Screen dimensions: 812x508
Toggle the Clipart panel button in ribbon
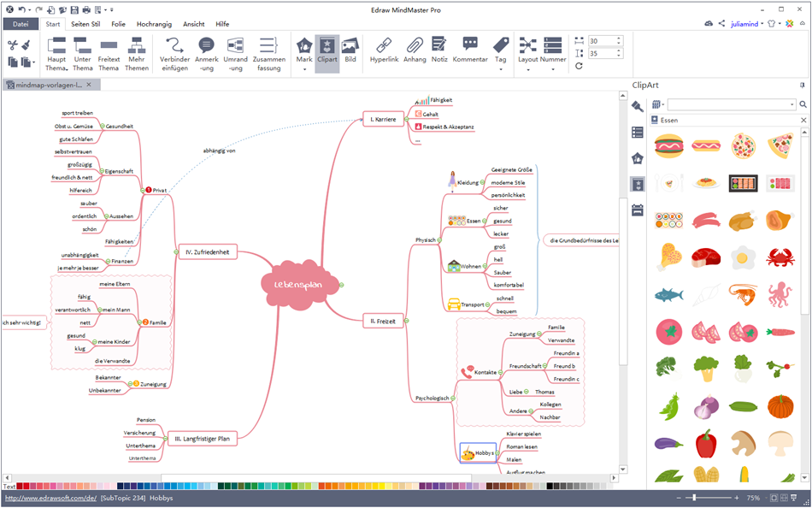click(327, 50)
